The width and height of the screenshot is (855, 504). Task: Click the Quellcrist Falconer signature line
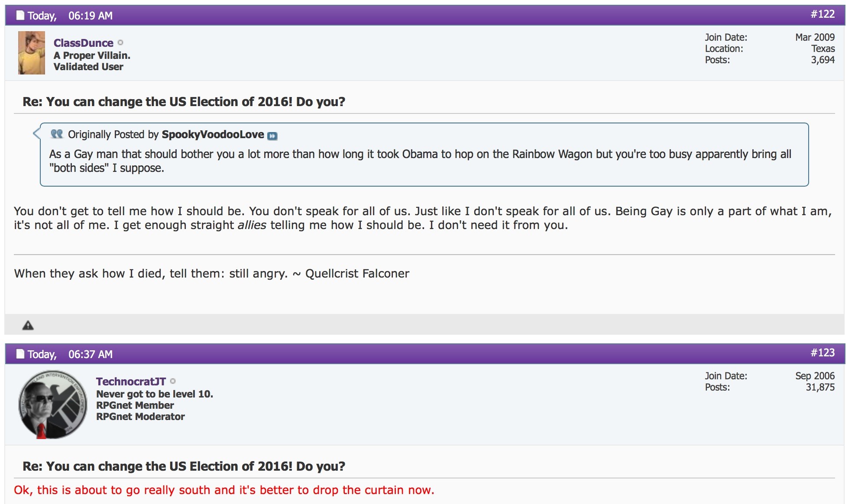[x=211, y=274]
